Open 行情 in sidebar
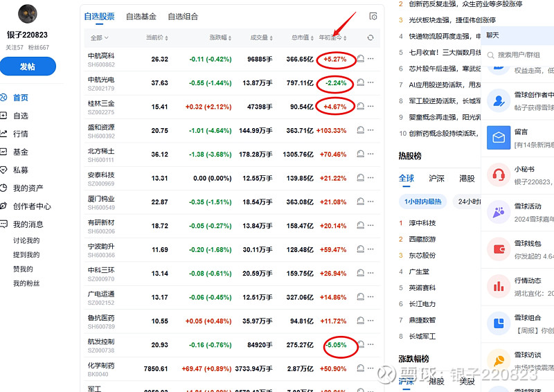 21,134
